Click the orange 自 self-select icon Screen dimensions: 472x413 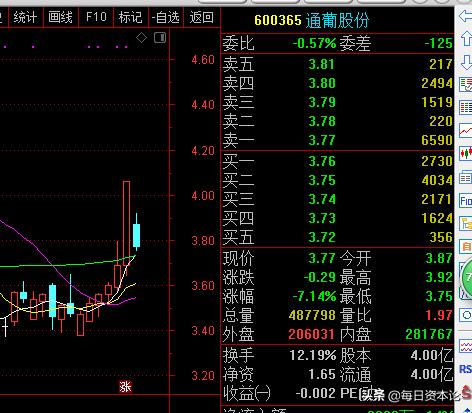(466, 246)
